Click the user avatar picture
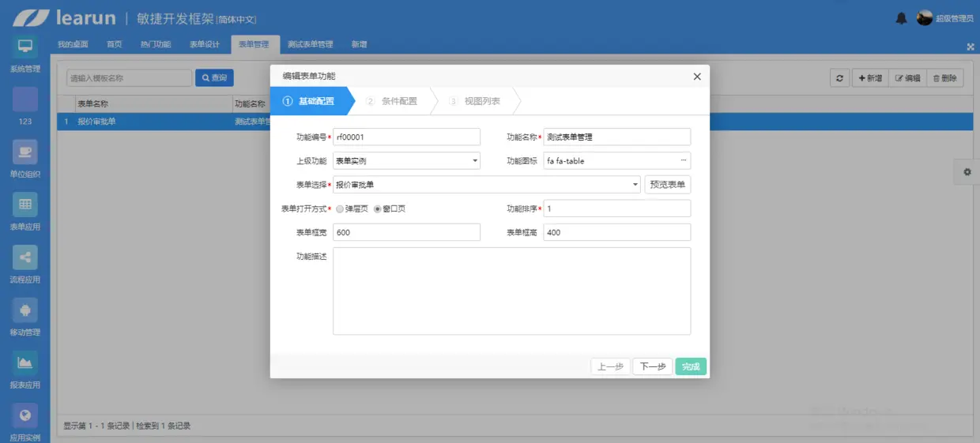 click(x=925, y=18)
